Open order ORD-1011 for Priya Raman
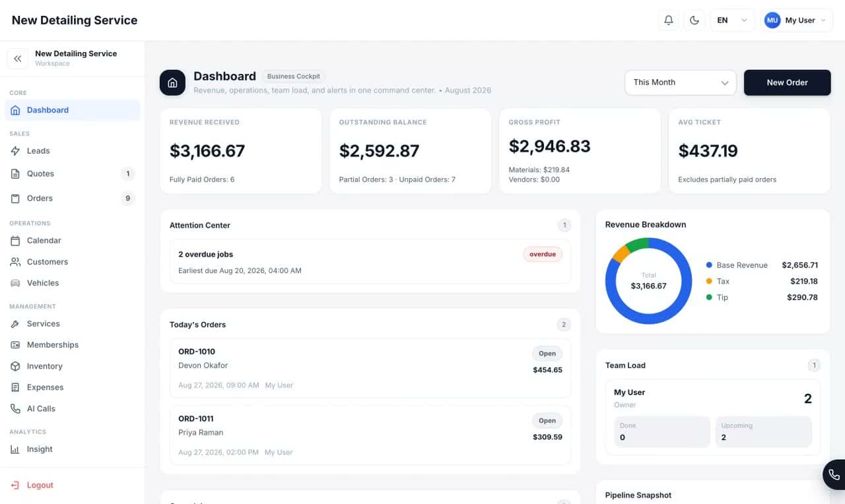 coord(370,435)
